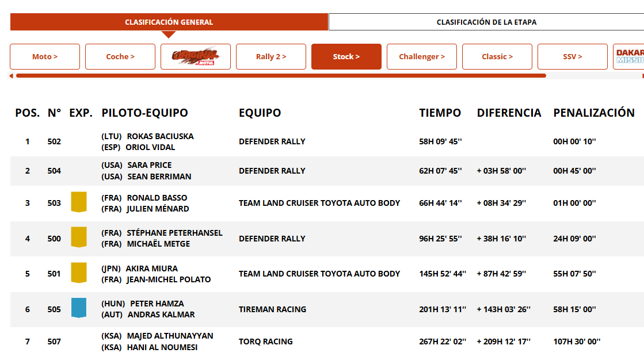Select co-driver Oriol Vidal
This screenshot has width=644, height=353.
point(150,147)
